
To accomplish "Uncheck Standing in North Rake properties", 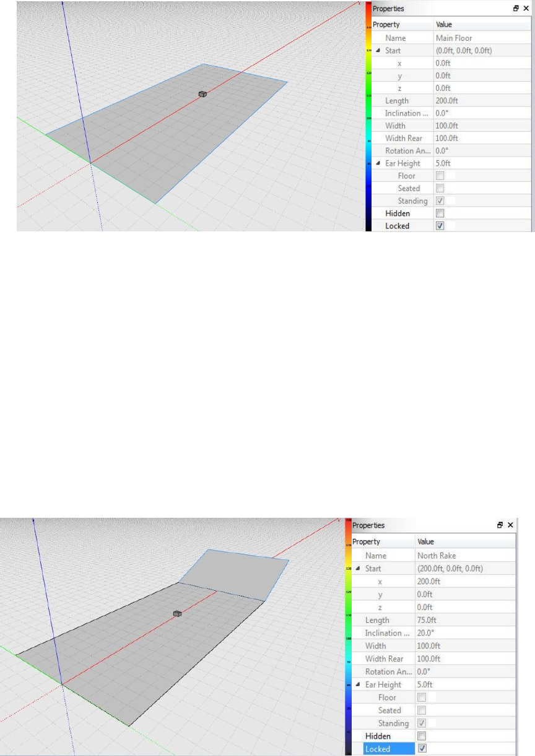I will 421,723.
